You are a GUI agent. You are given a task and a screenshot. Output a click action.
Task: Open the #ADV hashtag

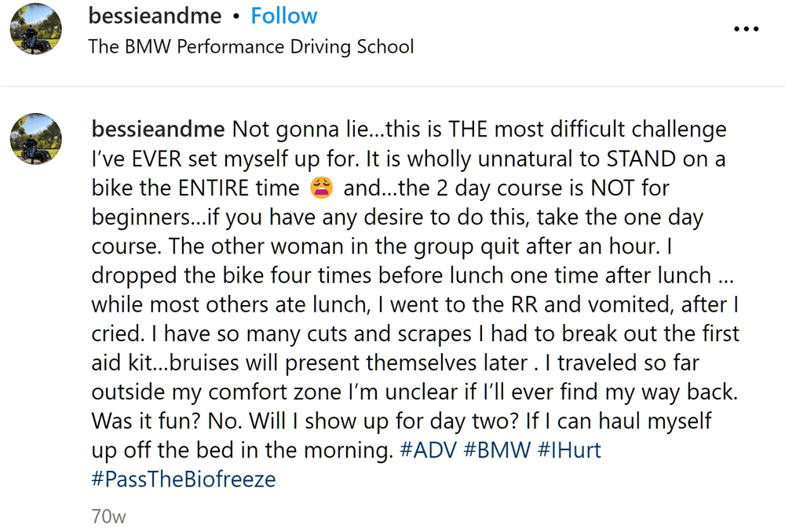coord(429,450)
